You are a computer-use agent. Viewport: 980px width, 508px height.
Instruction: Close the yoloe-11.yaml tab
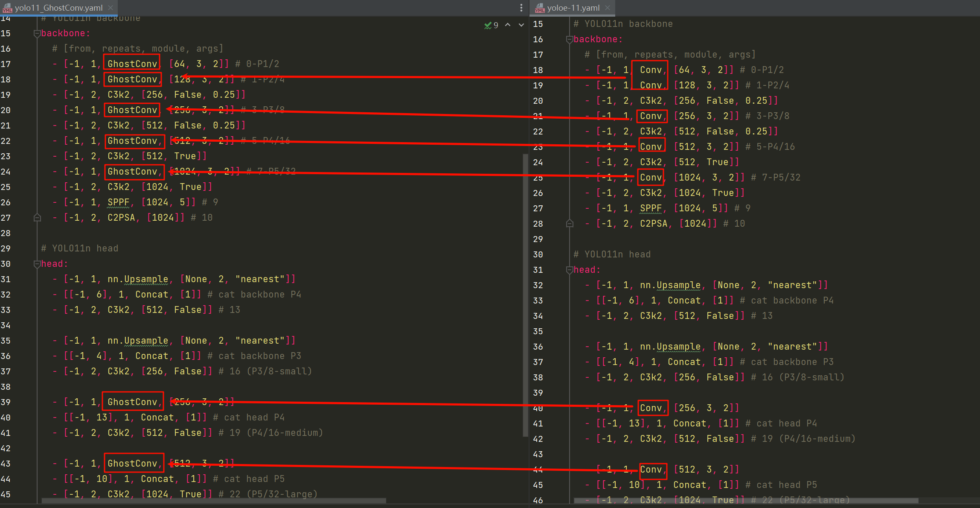pos(608,8)
